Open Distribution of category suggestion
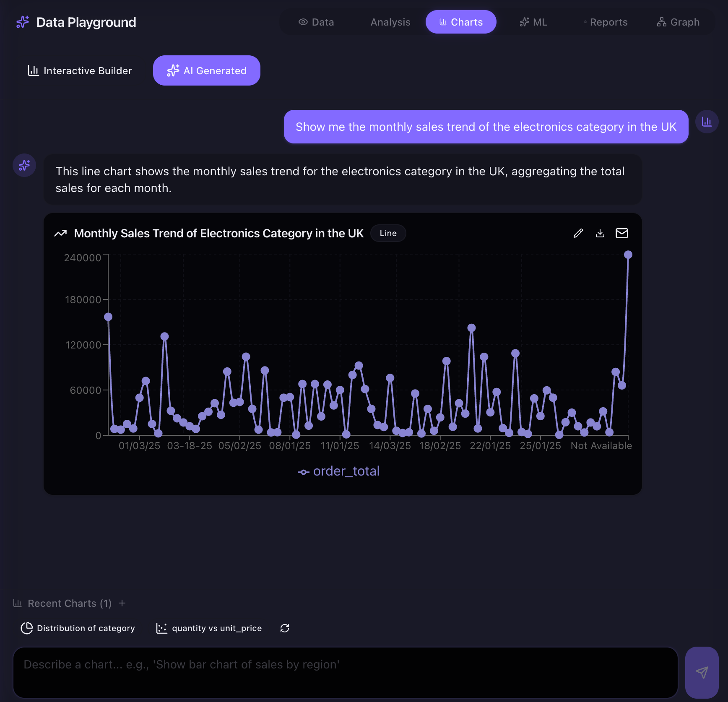 pyautogui.click(x=78, y=628)
